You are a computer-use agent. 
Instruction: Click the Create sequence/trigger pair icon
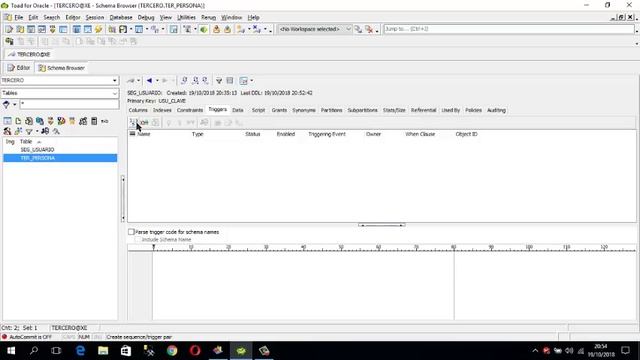132,122
